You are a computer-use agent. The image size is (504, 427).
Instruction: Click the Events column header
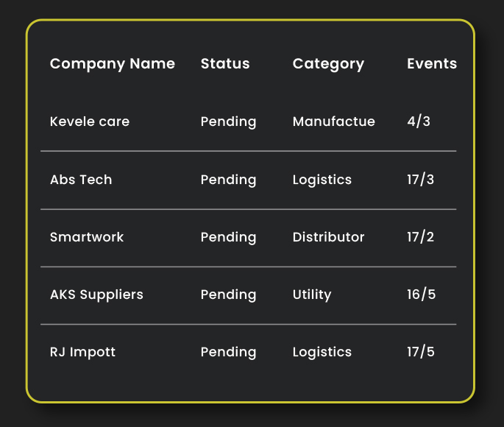431,64
